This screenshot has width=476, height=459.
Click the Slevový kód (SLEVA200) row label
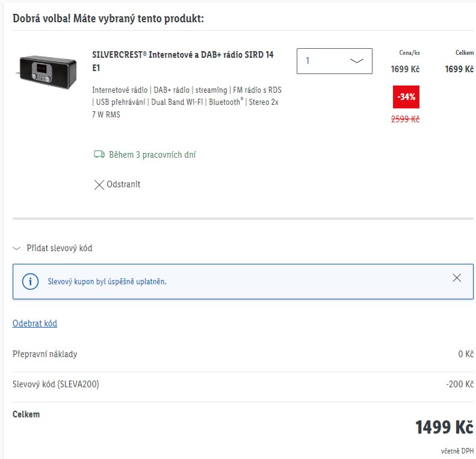point(55,384)
